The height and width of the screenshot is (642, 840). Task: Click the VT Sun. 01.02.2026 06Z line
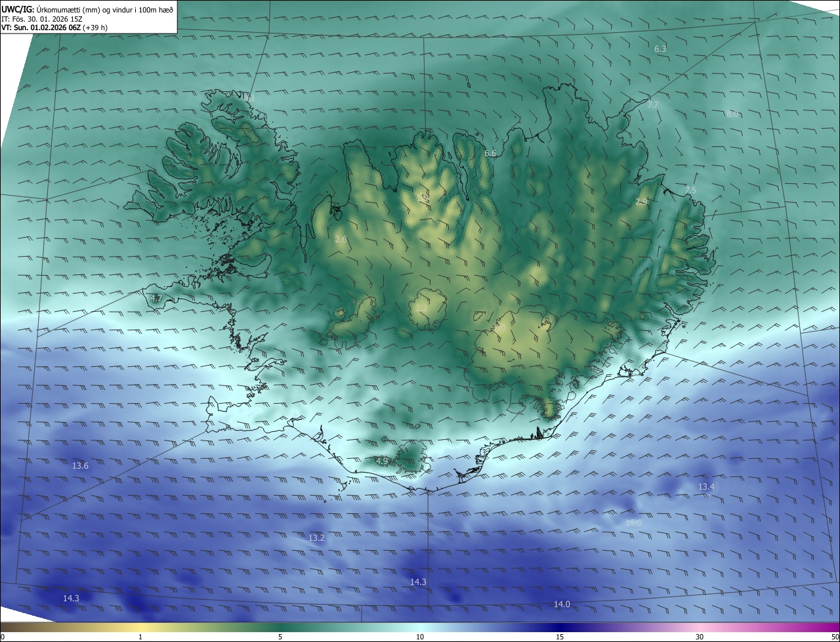[54, 27]
